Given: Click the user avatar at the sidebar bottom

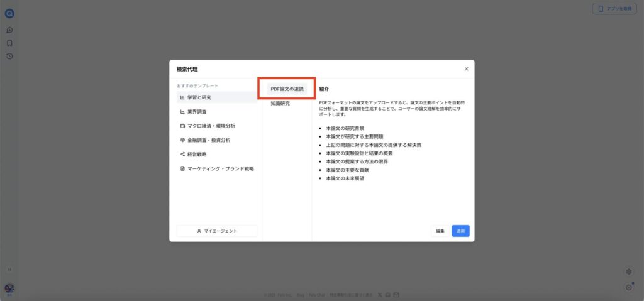Looking at the screenshot, I should 9,288.
